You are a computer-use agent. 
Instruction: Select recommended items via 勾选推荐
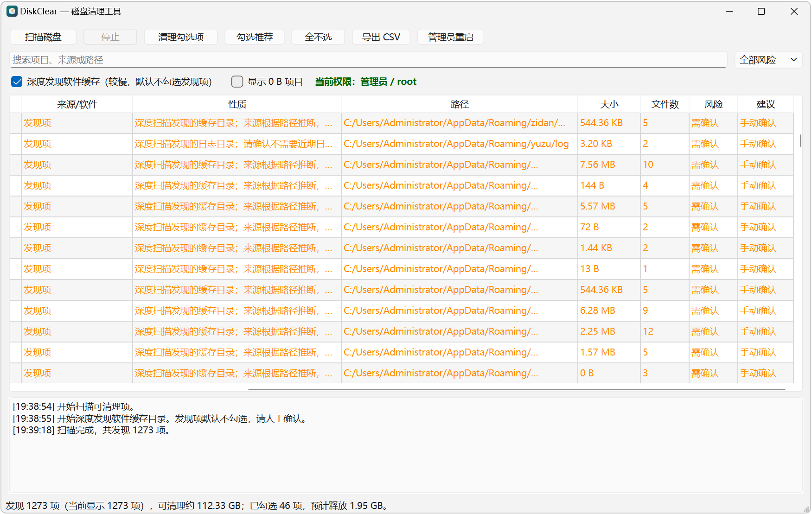click(x=255, y=37)
